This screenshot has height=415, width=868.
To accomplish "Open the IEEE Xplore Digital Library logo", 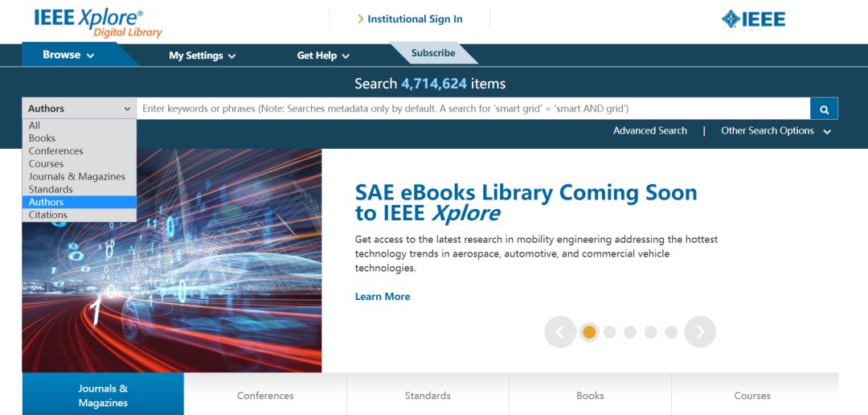I will pyautogui.click(x=98, y=23).
